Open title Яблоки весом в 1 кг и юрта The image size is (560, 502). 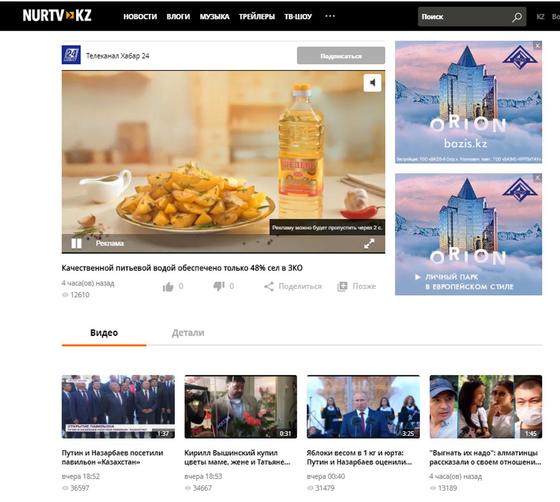click(360, 457)
